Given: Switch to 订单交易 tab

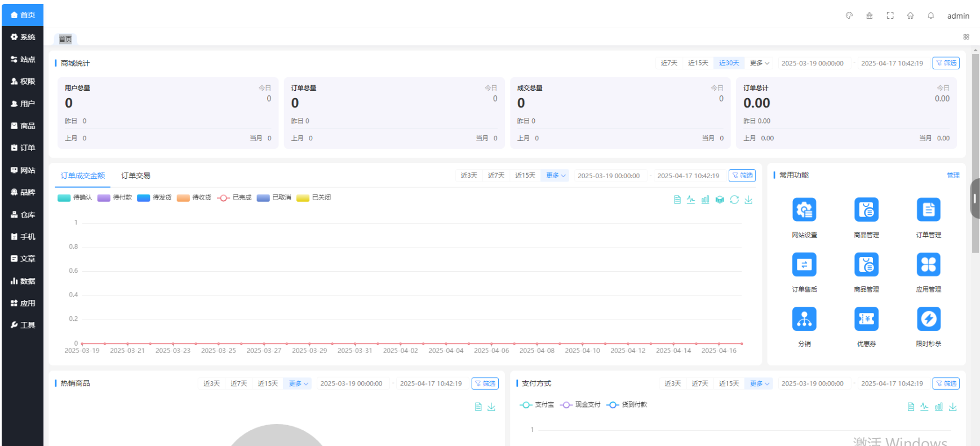Looking at the screenshot, I should [x=136, y=175].
